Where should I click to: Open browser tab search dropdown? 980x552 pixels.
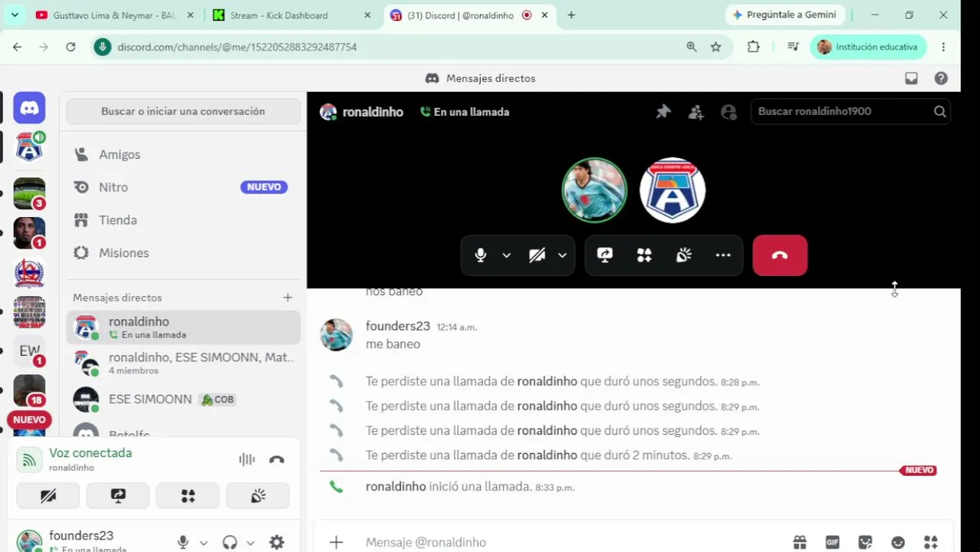coord(15,15)
